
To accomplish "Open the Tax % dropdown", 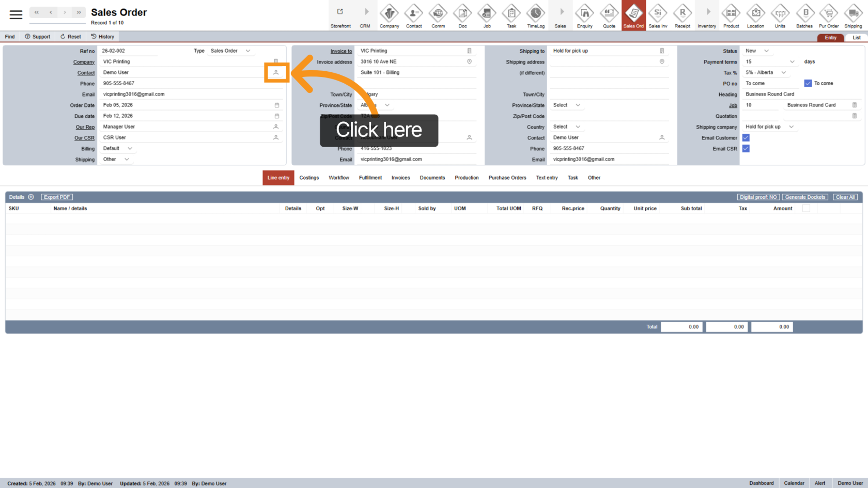I will 783,73.
